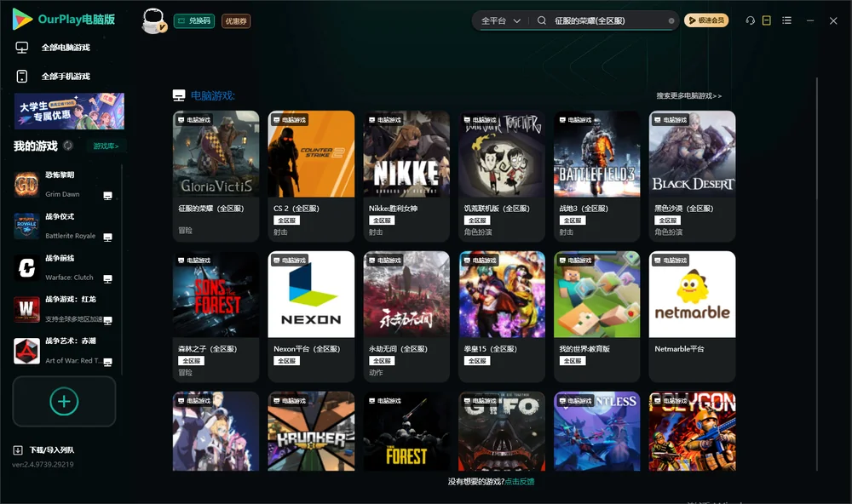The width and height of the screenshot is (852, 504).
Task: Click the PC icon beside Art of War
Action: (107, 363)
